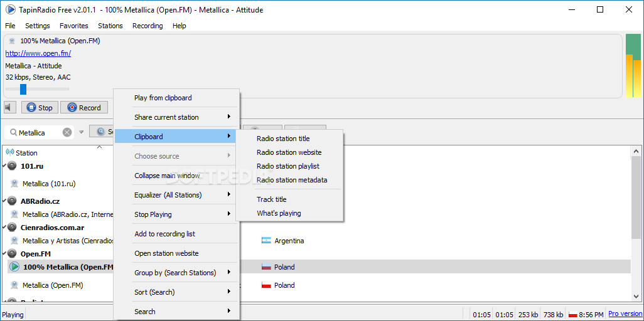Open the http://www.open.fm/ link
The image size is (644, 321).
coord(38,53)
